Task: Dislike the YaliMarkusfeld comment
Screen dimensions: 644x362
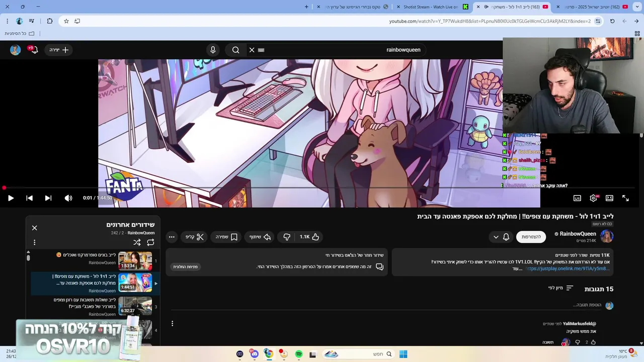Action: tap(577, 342)
